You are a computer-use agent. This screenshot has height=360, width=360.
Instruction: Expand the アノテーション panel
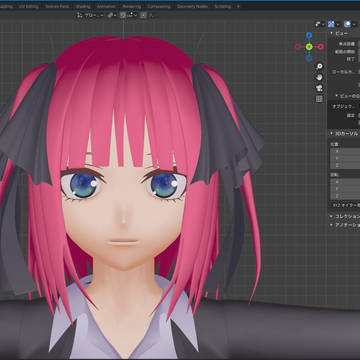pos(344,225)
